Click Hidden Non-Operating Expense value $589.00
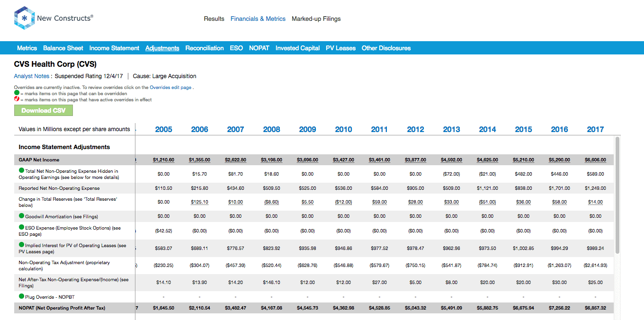This screenshot has height=320, width=644. coord(596,174)
